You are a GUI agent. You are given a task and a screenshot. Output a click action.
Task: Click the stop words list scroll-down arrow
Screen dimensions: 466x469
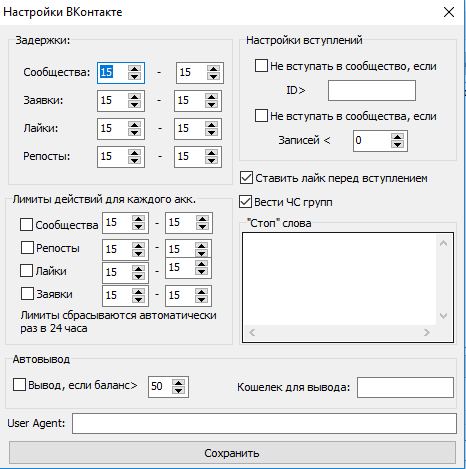point(443,316)
